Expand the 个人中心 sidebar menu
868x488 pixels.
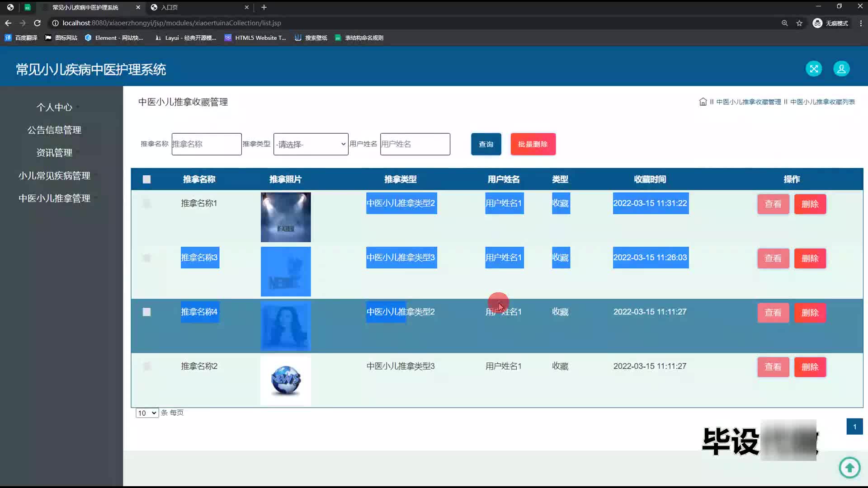click(54, 107)
